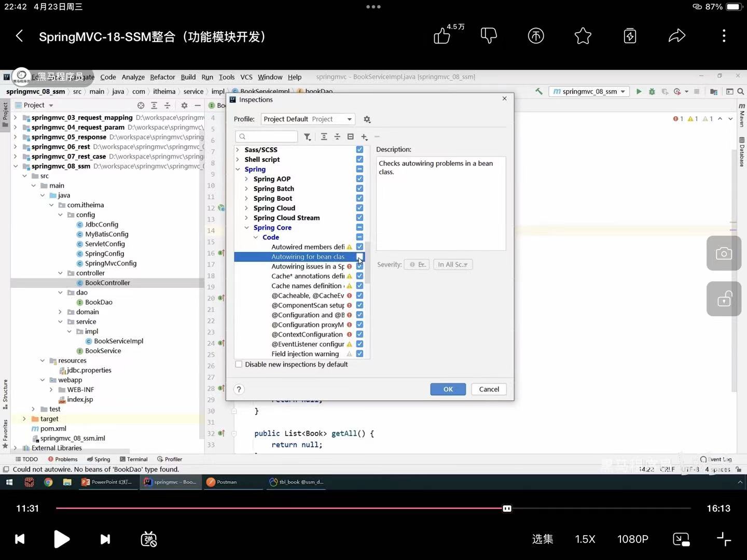Tap the like thumbs-up icon
This screenshot has height=560, width=747.
[x=442, y=36]
